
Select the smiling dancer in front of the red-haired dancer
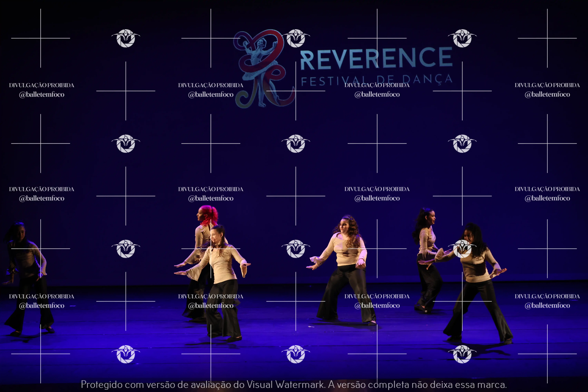click(222, 265)
